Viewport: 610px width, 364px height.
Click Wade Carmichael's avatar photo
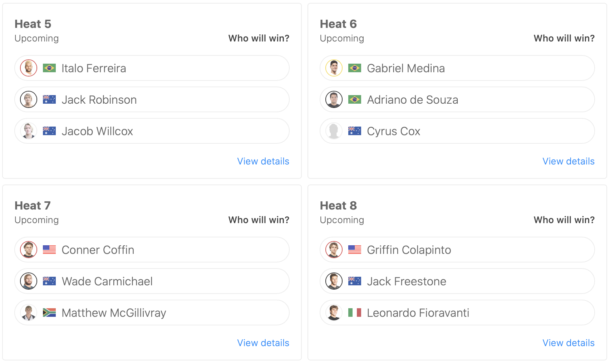click(29, 281)
